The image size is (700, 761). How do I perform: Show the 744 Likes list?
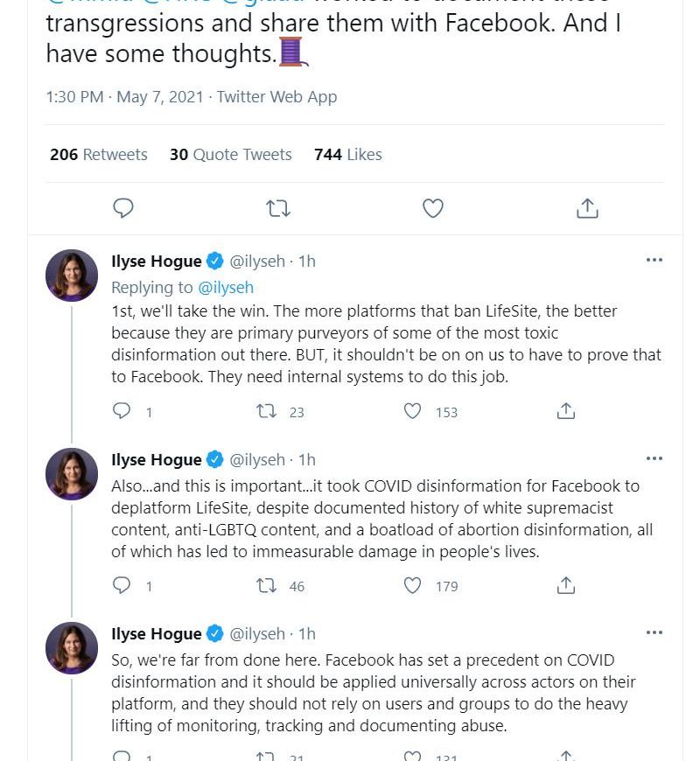coord(348,155)
